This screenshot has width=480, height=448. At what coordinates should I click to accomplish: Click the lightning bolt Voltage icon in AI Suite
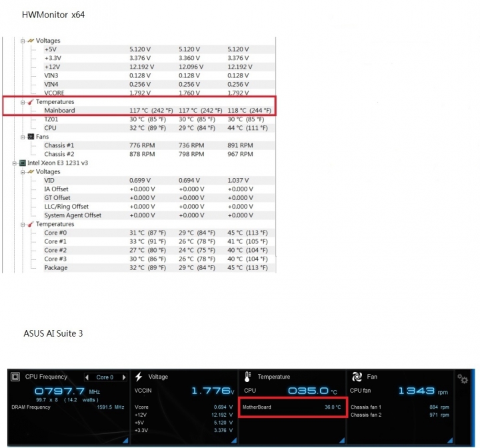point(139,377)
